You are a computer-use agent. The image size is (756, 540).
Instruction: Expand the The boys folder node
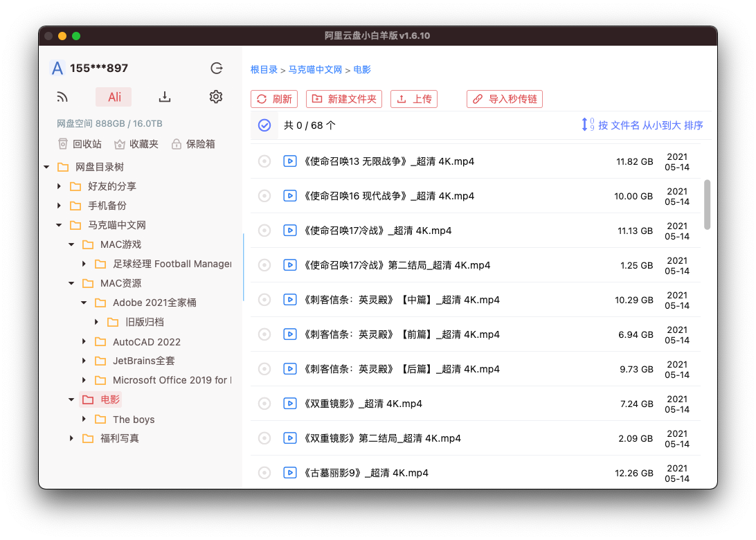[x=84, y=419]
